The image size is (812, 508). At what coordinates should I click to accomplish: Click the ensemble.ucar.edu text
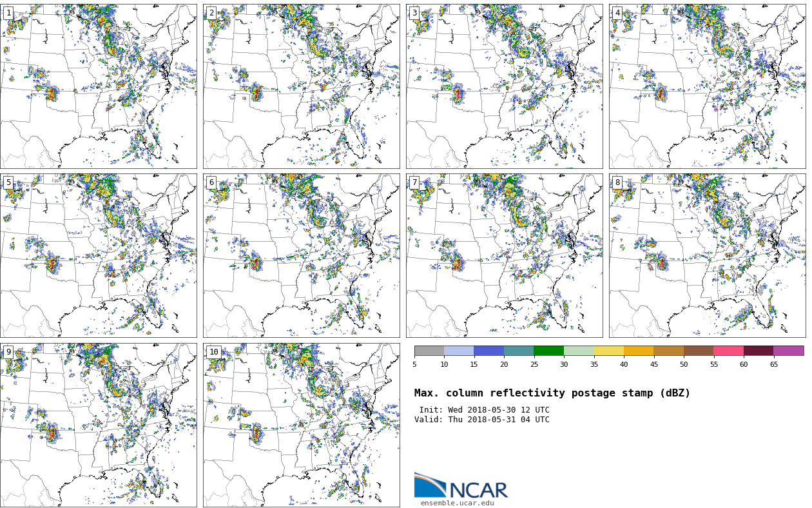click(x=458, y=503)
